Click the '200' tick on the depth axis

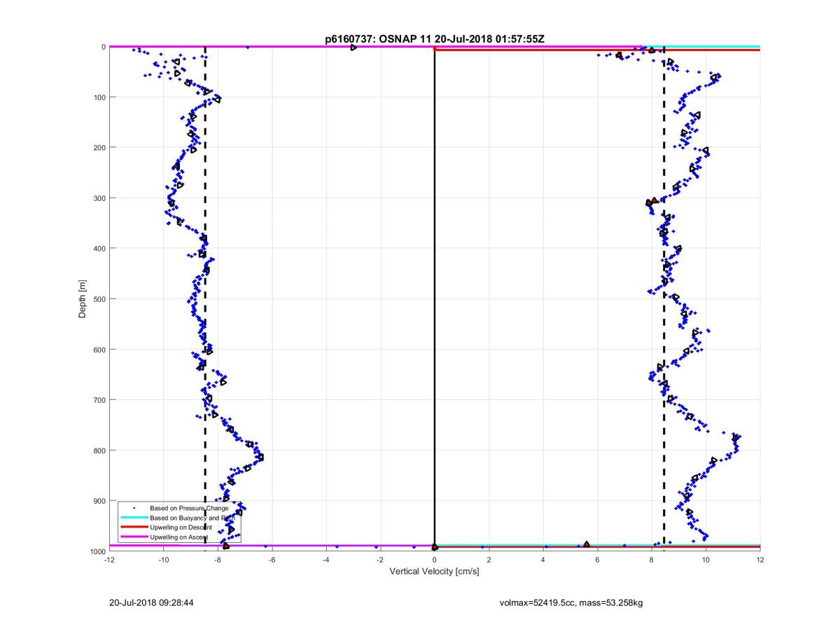point(99,148)
